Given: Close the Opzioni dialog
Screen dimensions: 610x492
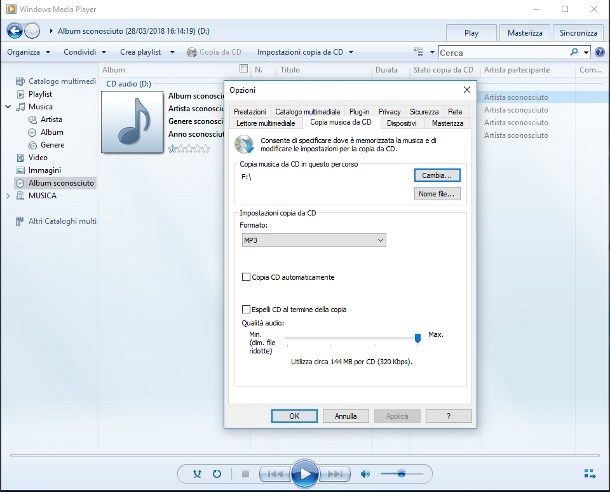Looking at the screenshot, I should click(x=467, y=90).
